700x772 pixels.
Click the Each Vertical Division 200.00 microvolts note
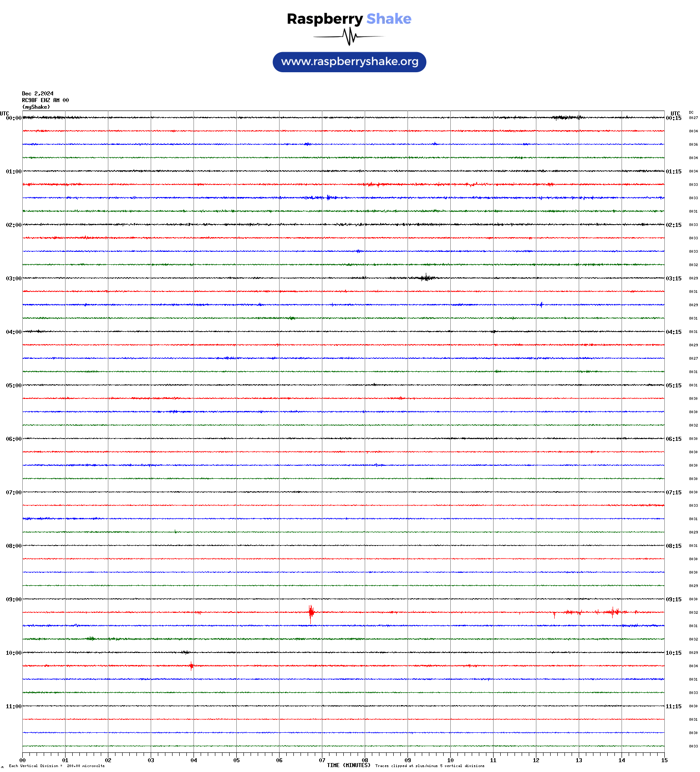57,766
